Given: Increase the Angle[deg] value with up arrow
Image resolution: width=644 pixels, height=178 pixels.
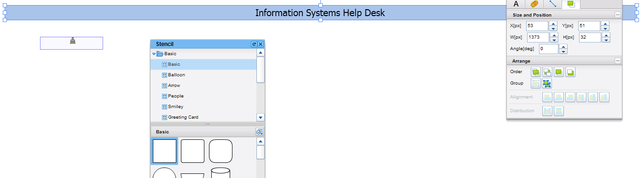Looking at the screenshot, I should [x=563, y=46].
